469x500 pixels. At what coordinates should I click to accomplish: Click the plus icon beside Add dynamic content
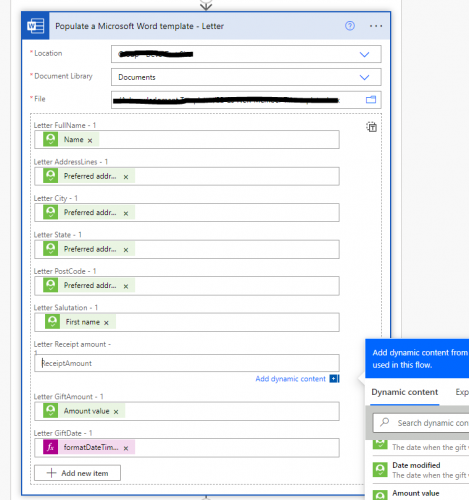point(334,379)
